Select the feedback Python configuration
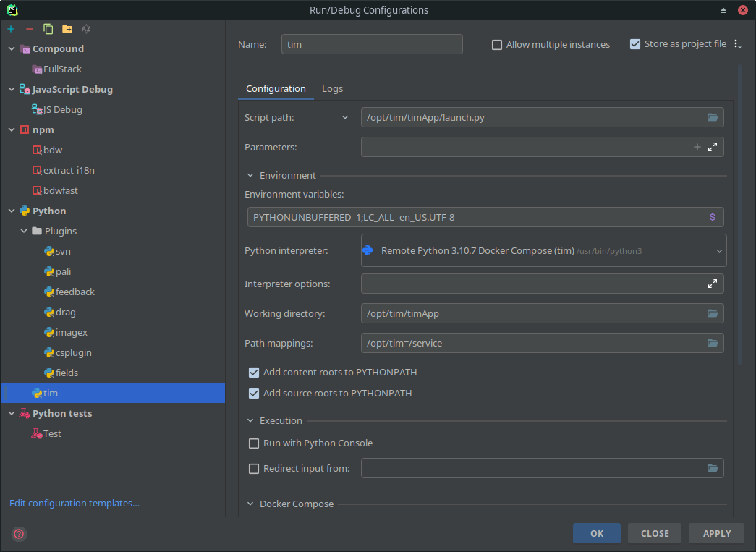 114,292
